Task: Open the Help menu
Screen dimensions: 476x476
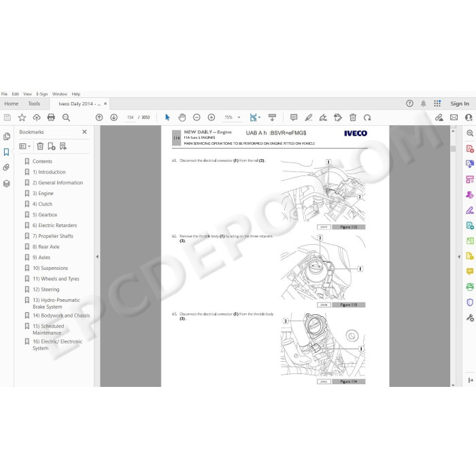Action: coord(76,94)
